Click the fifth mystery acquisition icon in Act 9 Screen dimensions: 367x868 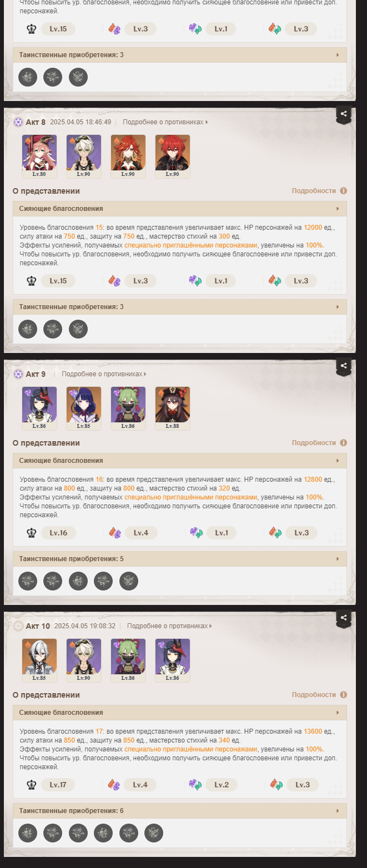(129, 581)
